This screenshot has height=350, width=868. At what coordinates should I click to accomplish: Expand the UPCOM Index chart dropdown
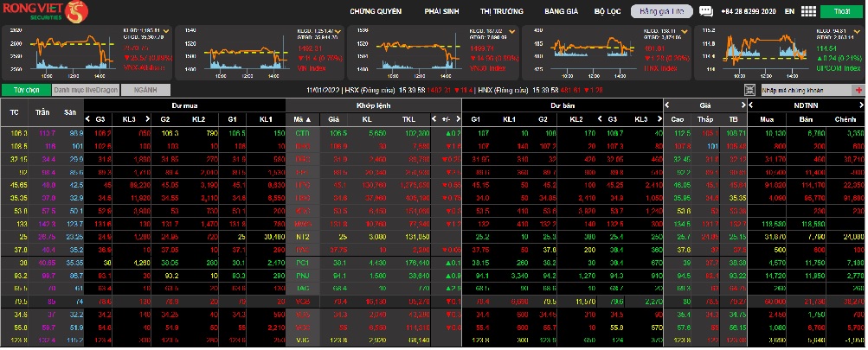[858, 32]
